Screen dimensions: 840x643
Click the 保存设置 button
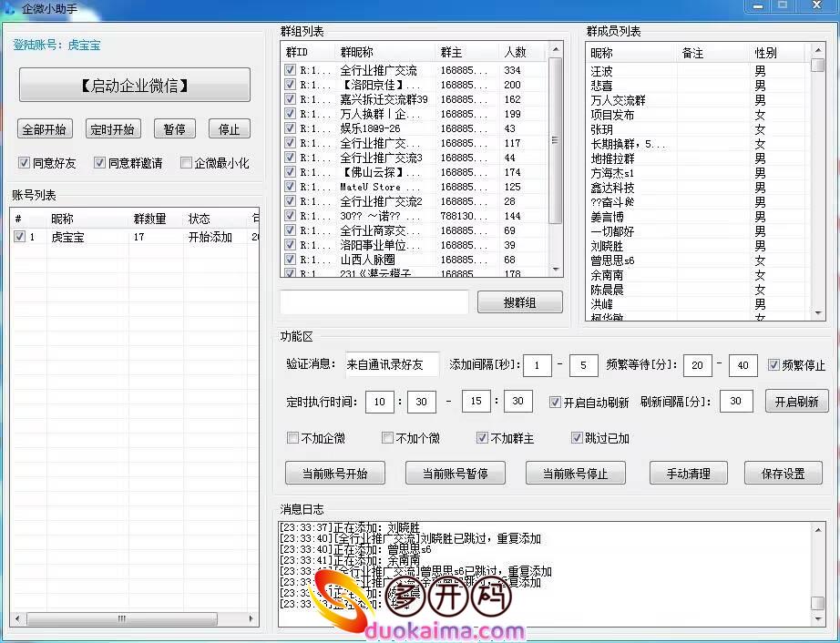click(x=783, y=474)
